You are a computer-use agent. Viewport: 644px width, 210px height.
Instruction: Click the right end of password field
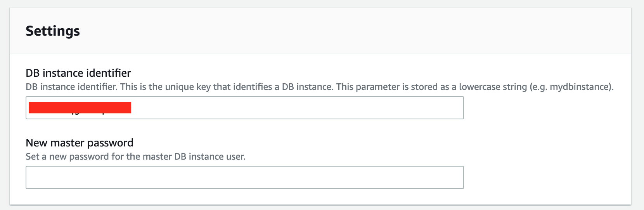[x=454, y=177]
